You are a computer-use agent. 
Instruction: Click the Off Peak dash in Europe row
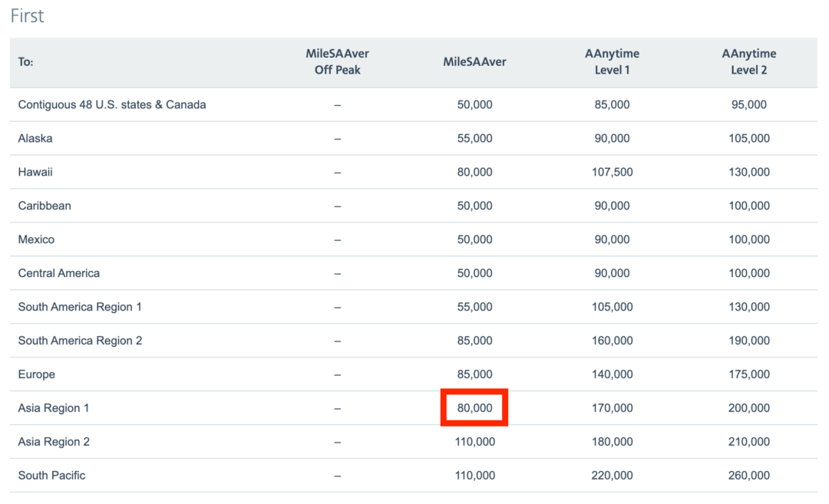pyautogui.click(x=337, y=375)
